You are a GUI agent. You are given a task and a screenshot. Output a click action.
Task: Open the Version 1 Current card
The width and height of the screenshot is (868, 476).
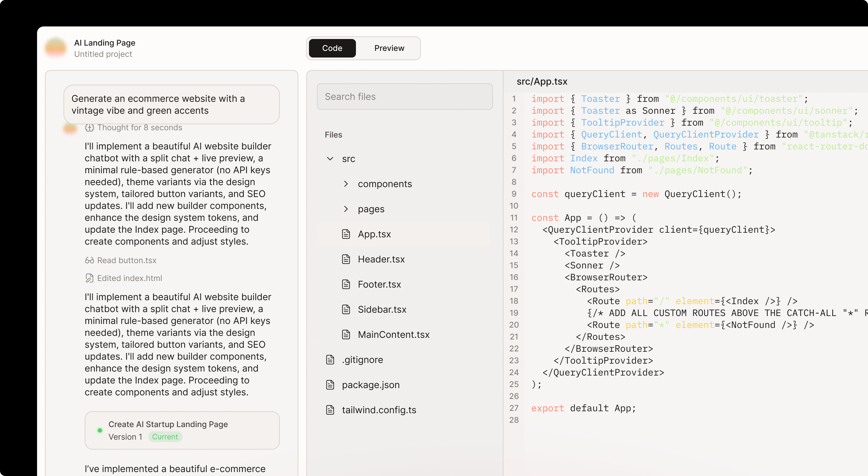[x=182, y=430]
